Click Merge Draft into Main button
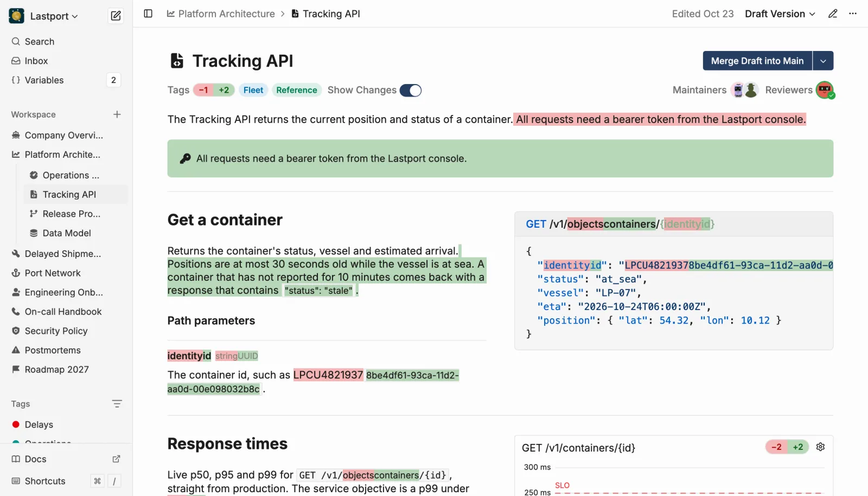The width and height of the screenshot is (868, 496). click(757, 61)
